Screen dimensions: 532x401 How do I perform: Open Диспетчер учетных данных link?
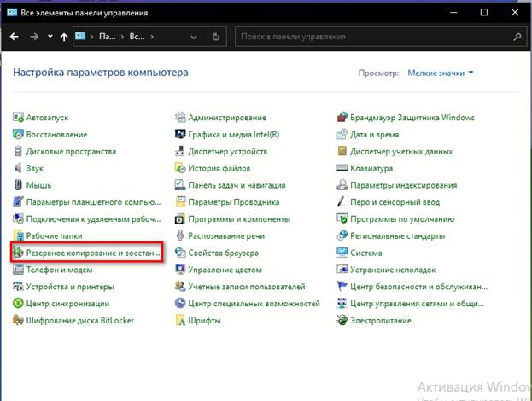pos(401,151)
